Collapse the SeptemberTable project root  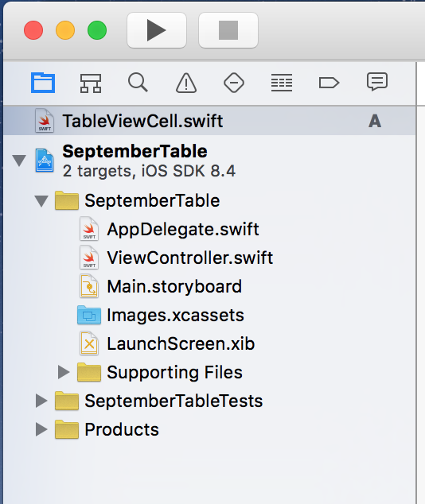tap(19, 160)
